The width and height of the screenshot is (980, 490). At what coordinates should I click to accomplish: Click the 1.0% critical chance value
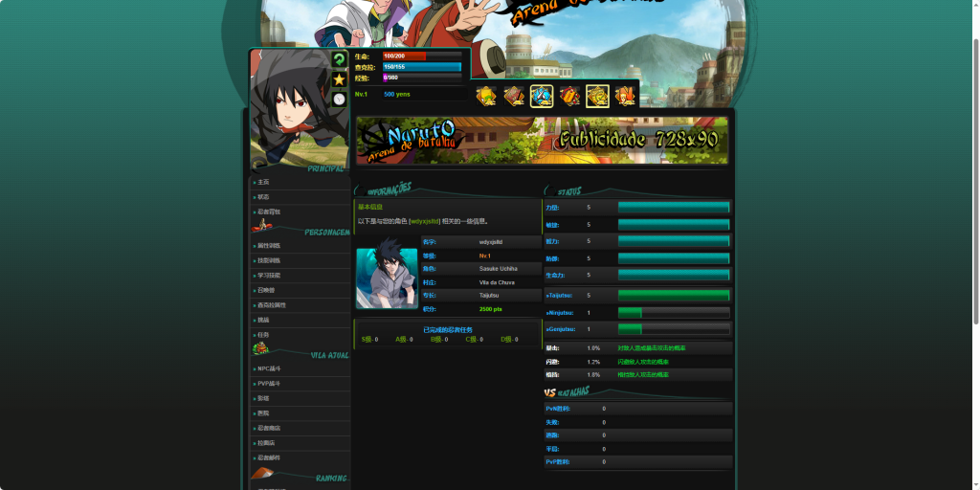point(593,348)
